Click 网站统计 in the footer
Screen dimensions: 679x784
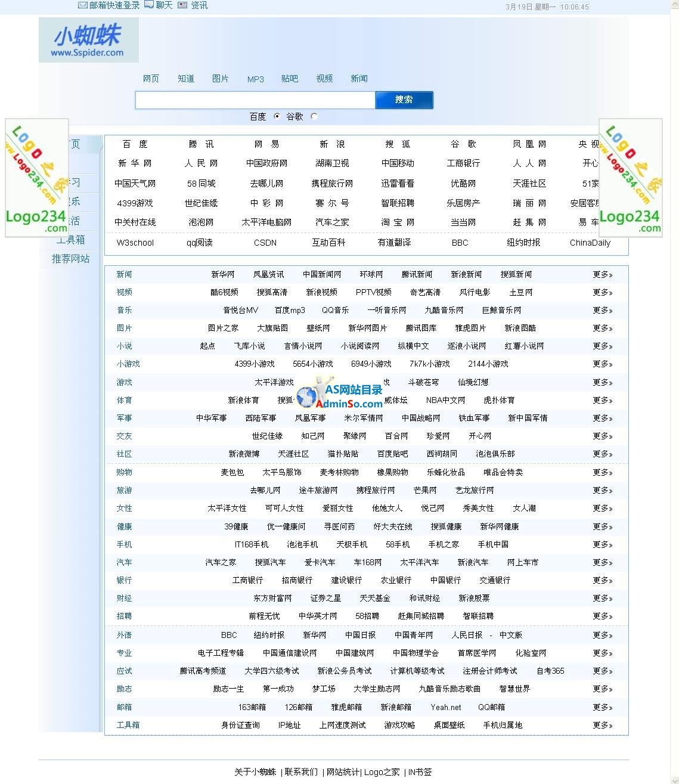(342, 772)
